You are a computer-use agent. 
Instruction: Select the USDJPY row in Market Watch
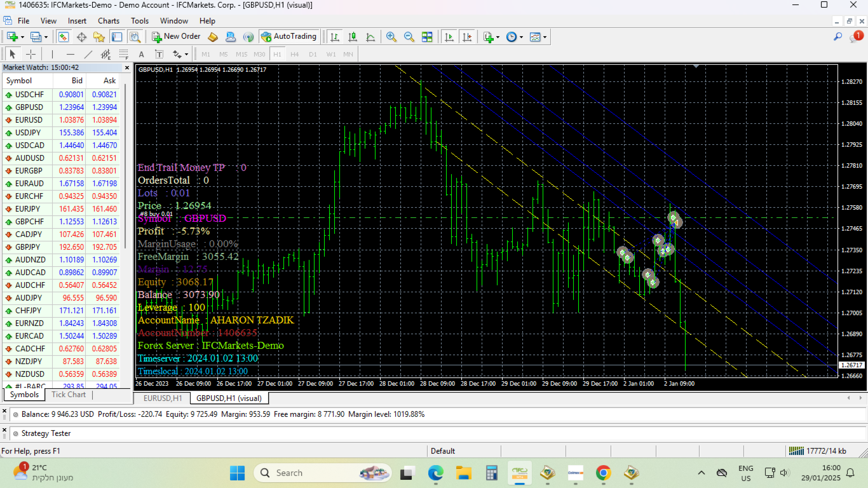coord(62,133)
